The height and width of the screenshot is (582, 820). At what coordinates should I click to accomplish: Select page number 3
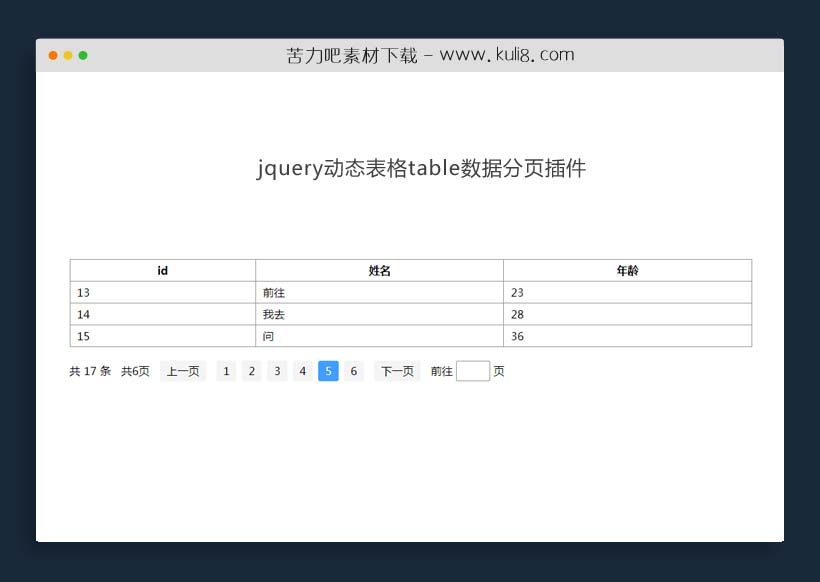pyautogui.click(x=277, y=371)
